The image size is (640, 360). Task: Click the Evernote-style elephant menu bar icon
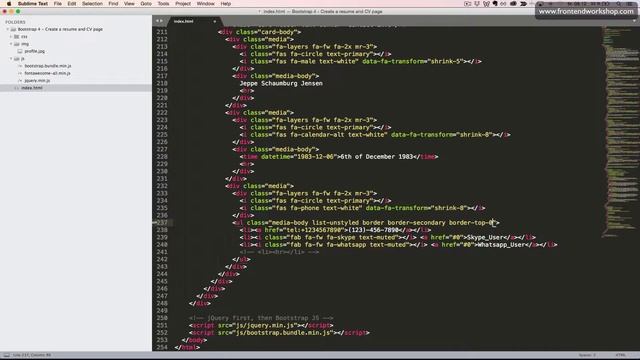coord(495,4)
